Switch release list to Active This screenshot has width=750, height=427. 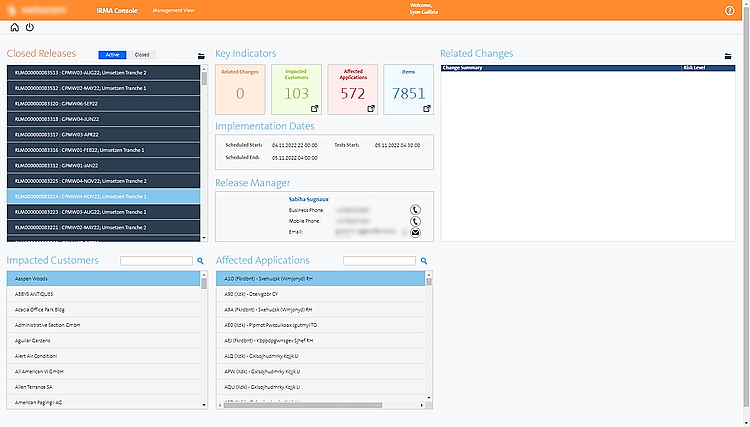[x=113, y=55]
